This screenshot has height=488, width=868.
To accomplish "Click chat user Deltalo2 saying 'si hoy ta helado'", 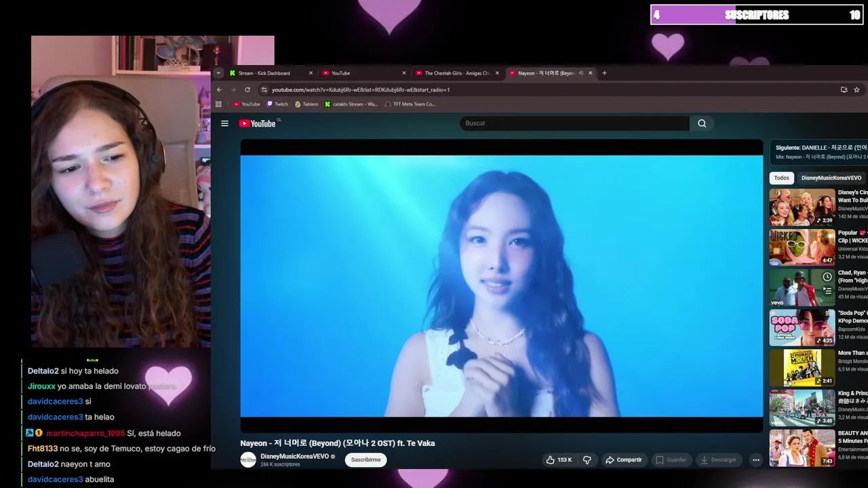I will click(73, 371).
